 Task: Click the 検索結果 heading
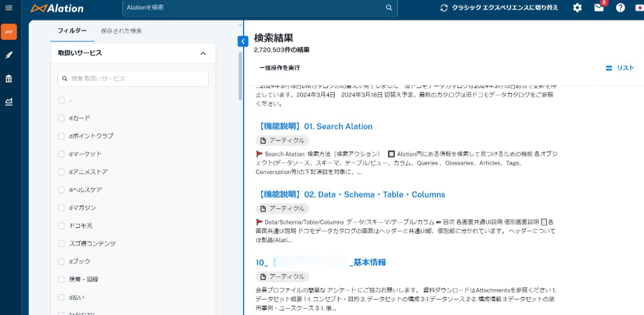[273, 38]
